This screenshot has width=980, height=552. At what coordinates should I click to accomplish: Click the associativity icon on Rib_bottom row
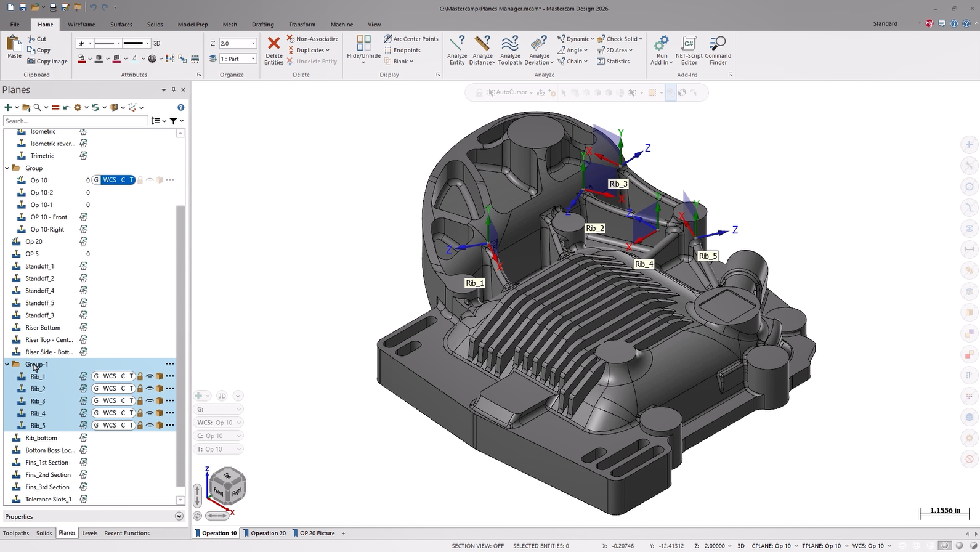pos(83,438)
